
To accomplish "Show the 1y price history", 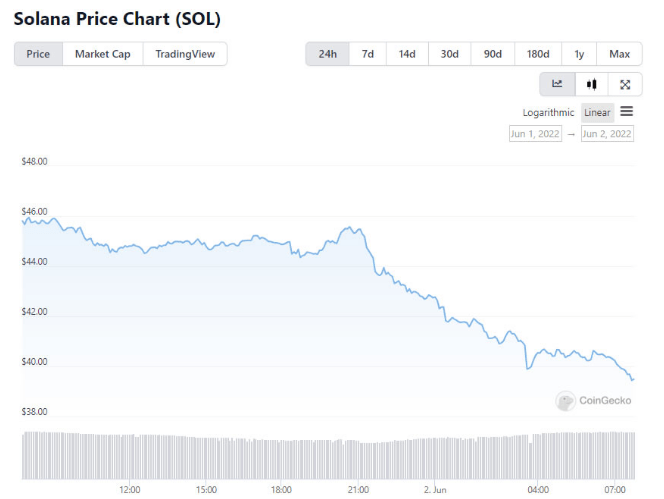I will click(579, 54).
